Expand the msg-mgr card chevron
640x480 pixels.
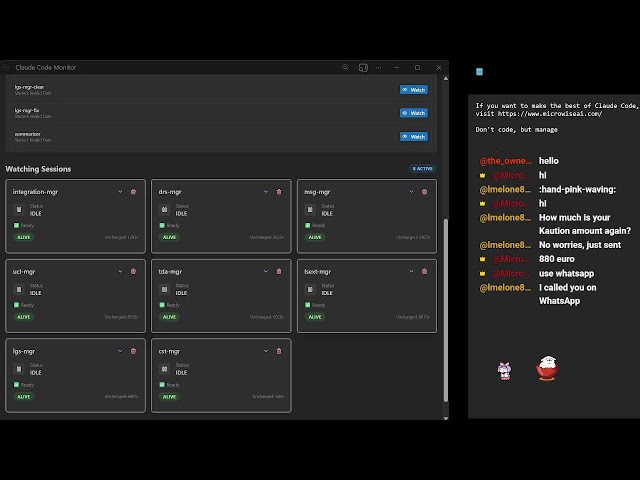(411, 192)
